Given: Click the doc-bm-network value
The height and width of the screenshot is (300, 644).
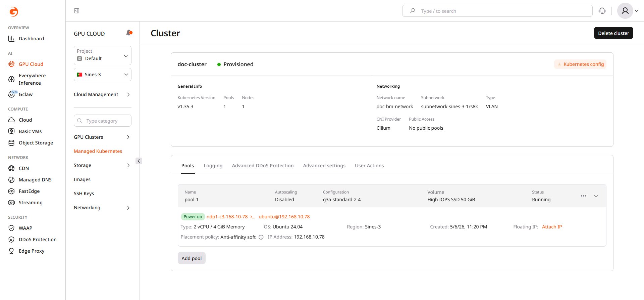Looking at the screenshot, I should [x=395, y=106].
